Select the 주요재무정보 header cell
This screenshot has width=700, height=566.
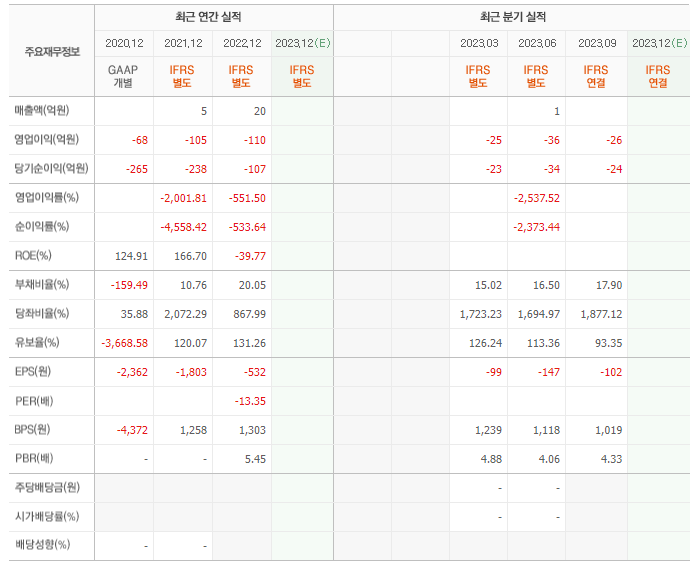click(x=52, y=52)
